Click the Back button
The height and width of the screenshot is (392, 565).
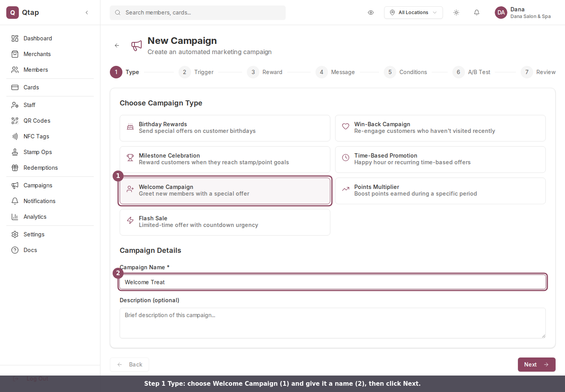tap(129, 365)
